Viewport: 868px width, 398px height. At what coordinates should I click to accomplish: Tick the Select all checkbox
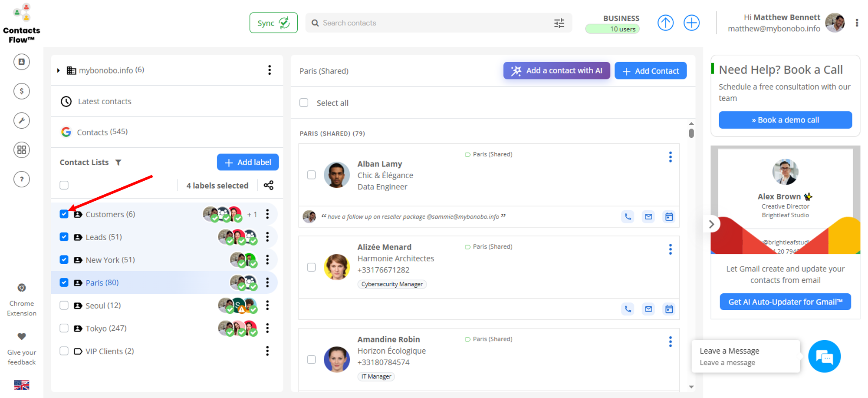pos(304,103)
